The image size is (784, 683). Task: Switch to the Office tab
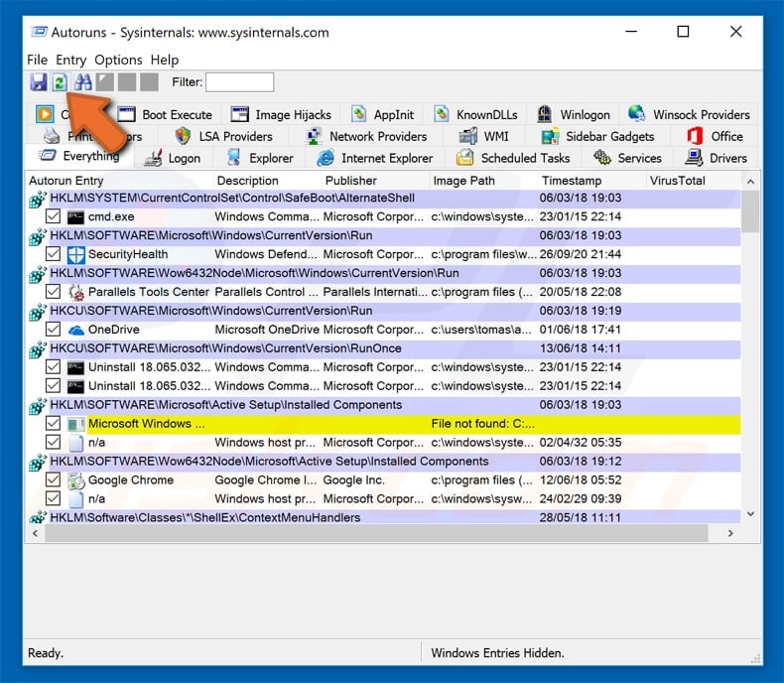click(x=715, y=136)
